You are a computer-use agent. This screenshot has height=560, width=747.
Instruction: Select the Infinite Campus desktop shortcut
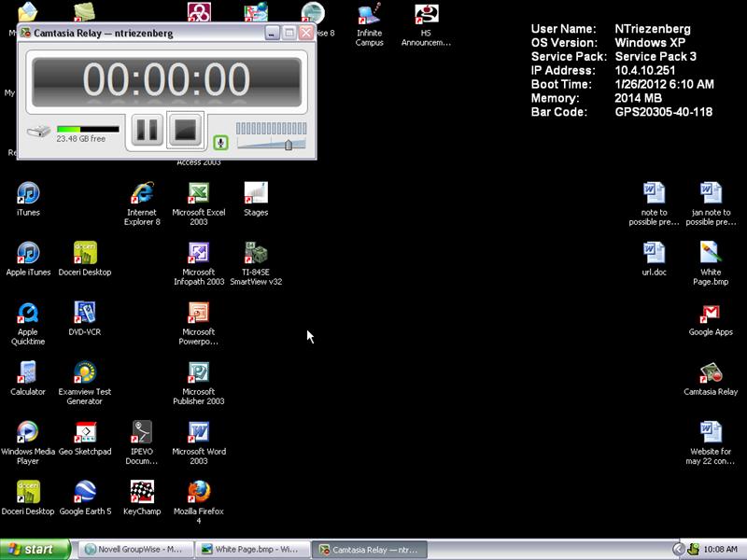[369, 25]
